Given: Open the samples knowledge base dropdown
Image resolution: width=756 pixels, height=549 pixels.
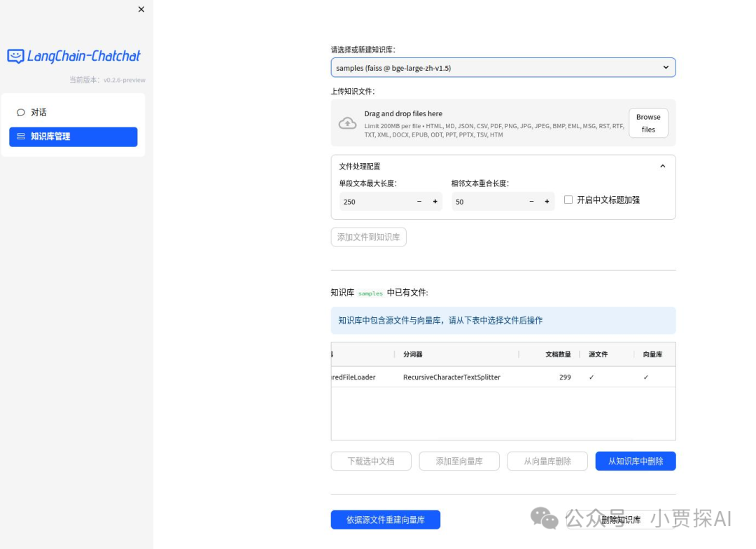Looking at the screenshot, I should pos(503,67).
